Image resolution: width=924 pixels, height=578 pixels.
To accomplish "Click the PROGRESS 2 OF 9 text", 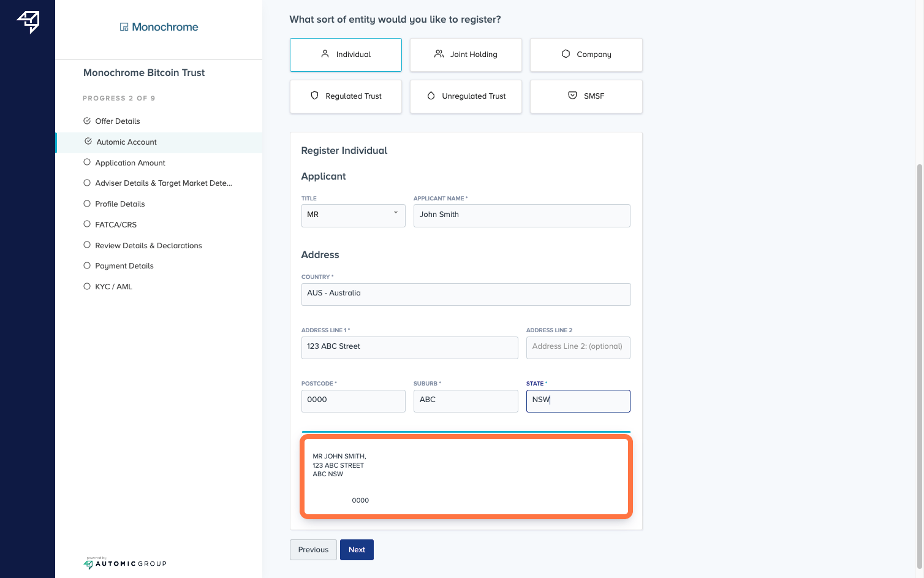I will [119, 98].
